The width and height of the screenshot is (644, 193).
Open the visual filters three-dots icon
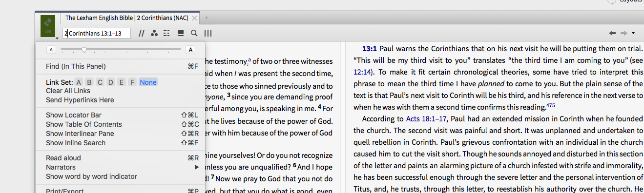coord(154,33)
